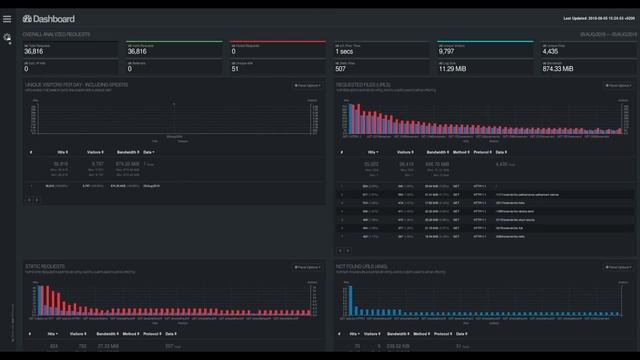Viewport: 640px width, 360px height.
Task: Click the Overall Analyzed Requests heading
Action: point(56,34)
